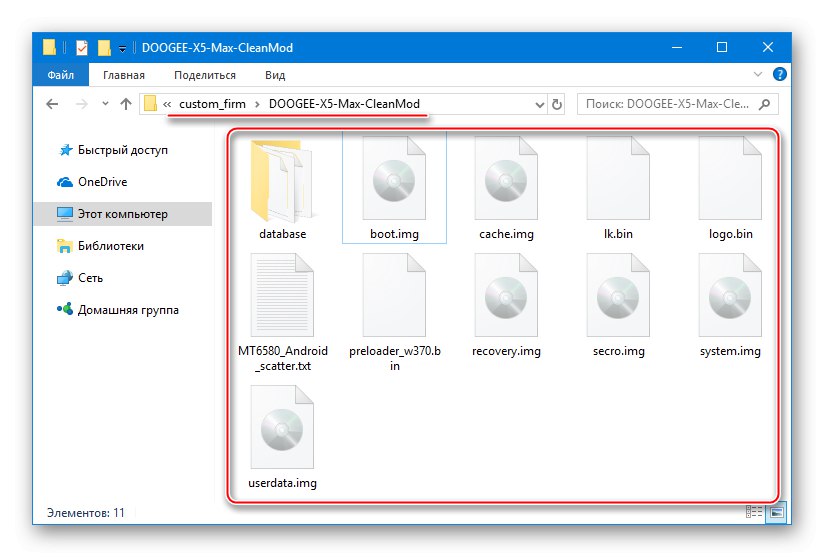The width and height of the screenshot is (824, 557).
Task: Click the New folder quick access icon
Action: 104,48
